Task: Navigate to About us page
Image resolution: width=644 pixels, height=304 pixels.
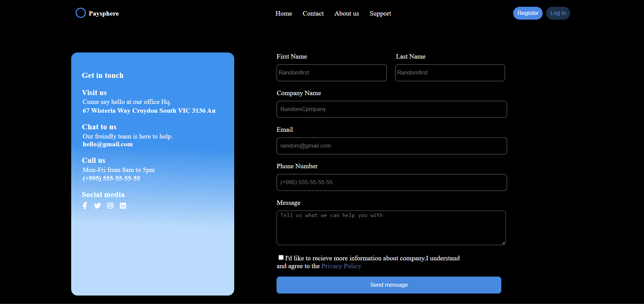Action: pos(346,14)
